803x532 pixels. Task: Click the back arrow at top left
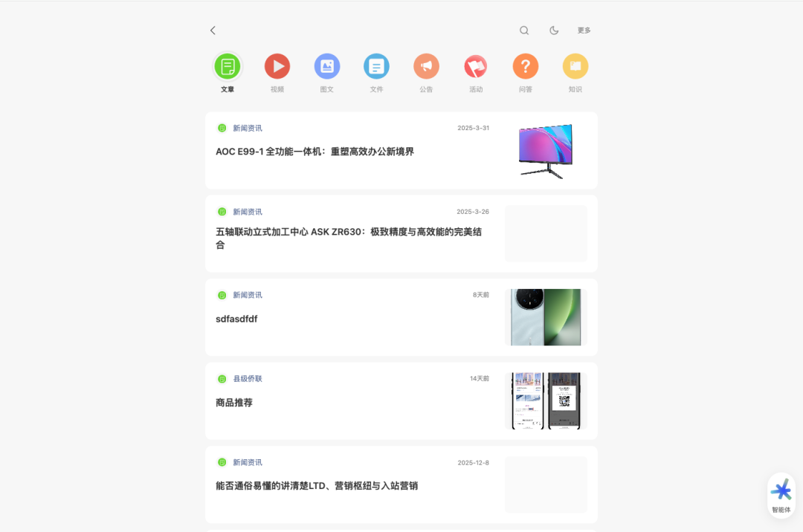(213, 30)
